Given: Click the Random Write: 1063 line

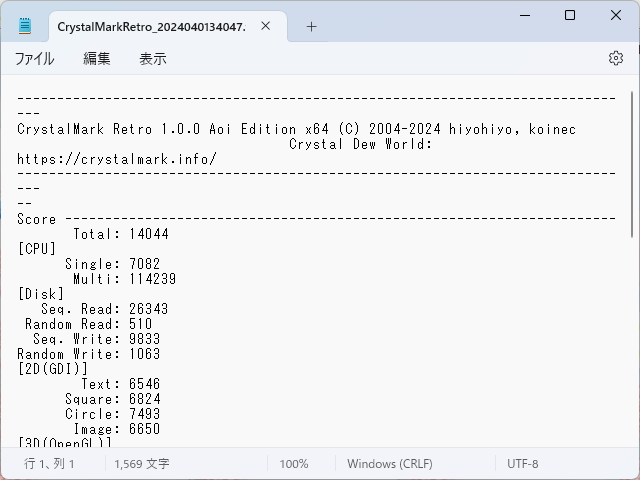Looking at the screenshot, I should pyautogui.click(x=89, y=354).
